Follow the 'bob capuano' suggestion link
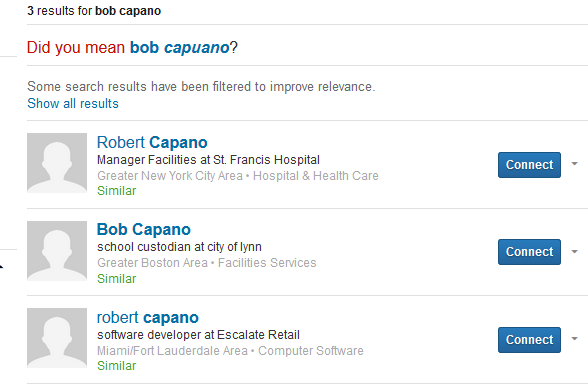This screenshot has width=588, height=387. click(179, 48)
